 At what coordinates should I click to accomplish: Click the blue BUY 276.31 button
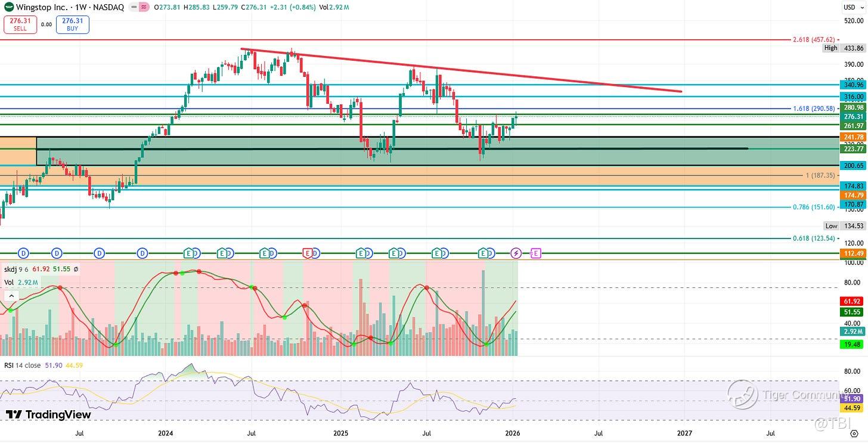[73, 24]
